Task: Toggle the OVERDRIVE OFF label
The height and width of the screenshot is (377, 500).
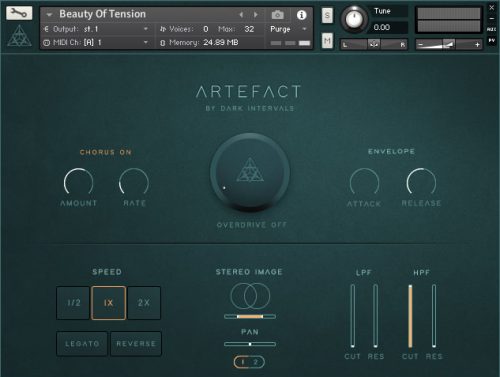Action: coord(252,225)
